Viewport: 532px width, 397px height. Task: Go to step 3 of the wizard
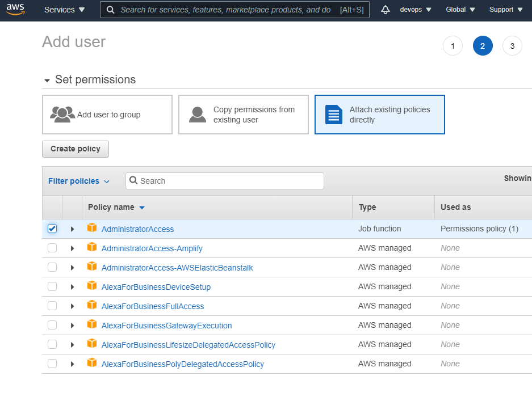coord(512,46)
